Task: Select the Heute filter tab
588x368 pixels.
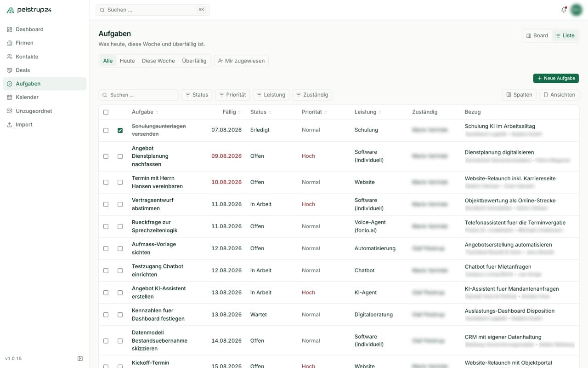Action: 127,61
